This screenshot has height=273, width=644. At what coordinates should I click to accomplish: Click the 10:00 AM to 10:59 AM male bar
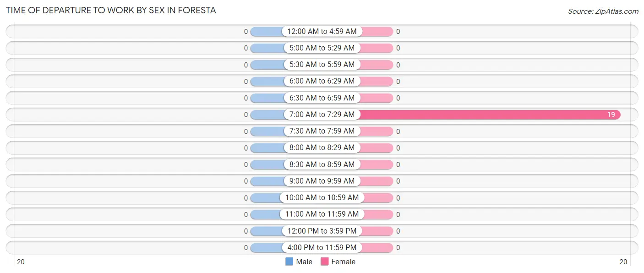pos(266,198)
